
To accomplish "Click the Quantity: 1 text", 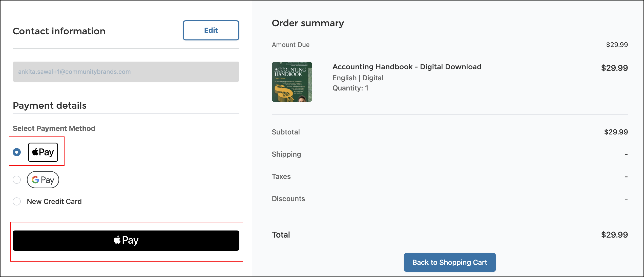I will (350, 88).
